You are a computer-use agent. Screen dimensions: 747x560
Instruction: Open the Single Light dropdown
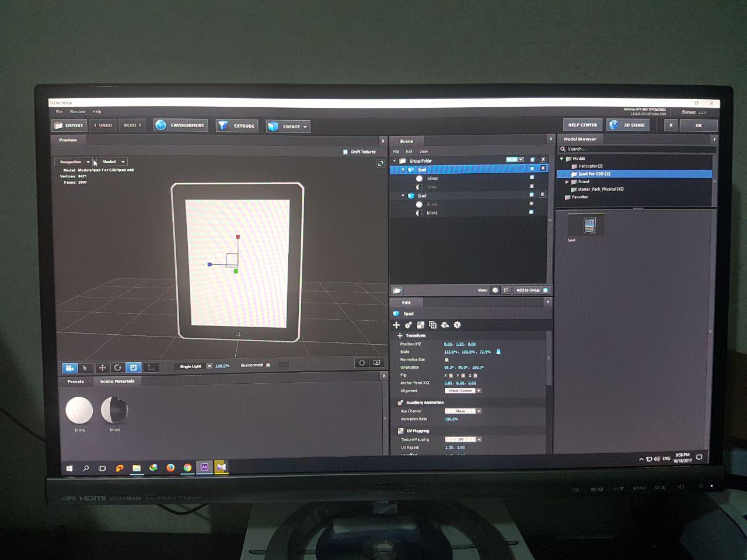tap(209, 366)
